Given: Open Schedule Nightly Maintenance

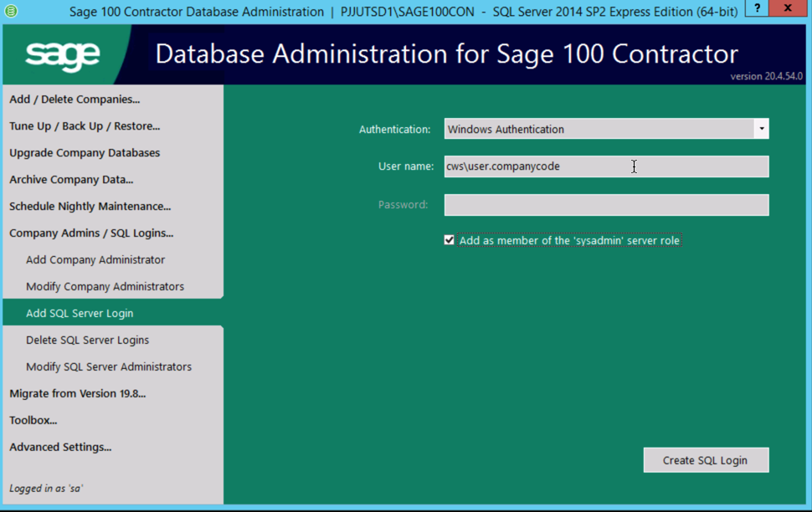Looking at the screenshot, I should pos(90,207).
